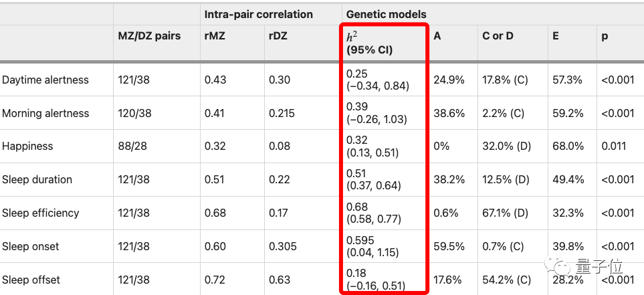Click the Sleep offset row label
This screenshot has width=644, height=295.
pyautogui.click(x=31, y=280)
